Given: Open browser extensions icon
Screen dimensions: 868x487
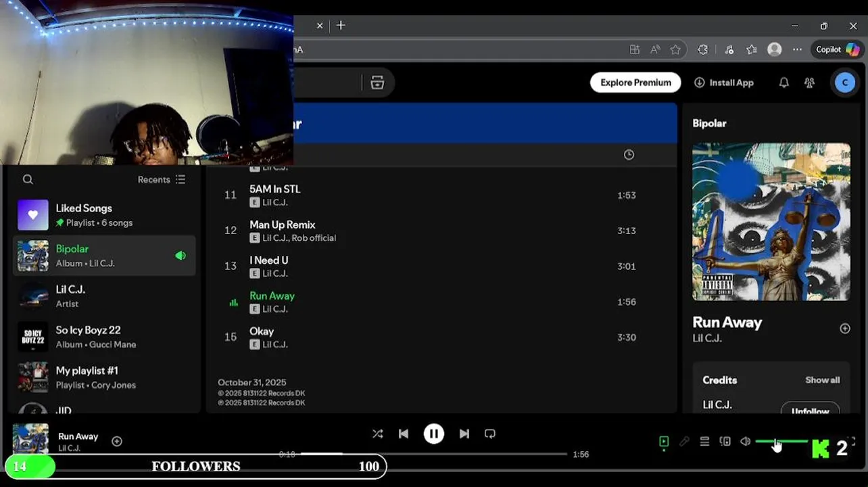Looking at the screenshot, I should [x=703, y=49].
